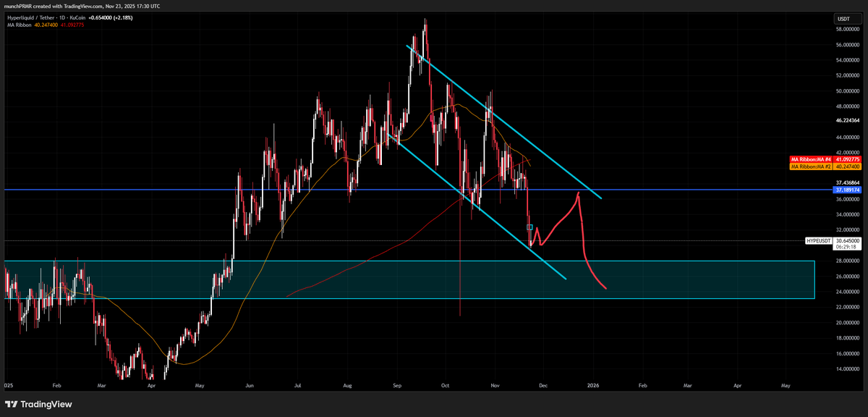The width and height of the screenshot is (868, 417).
Task: Click the 2026 label on the time axis
Action: point(593,387)
